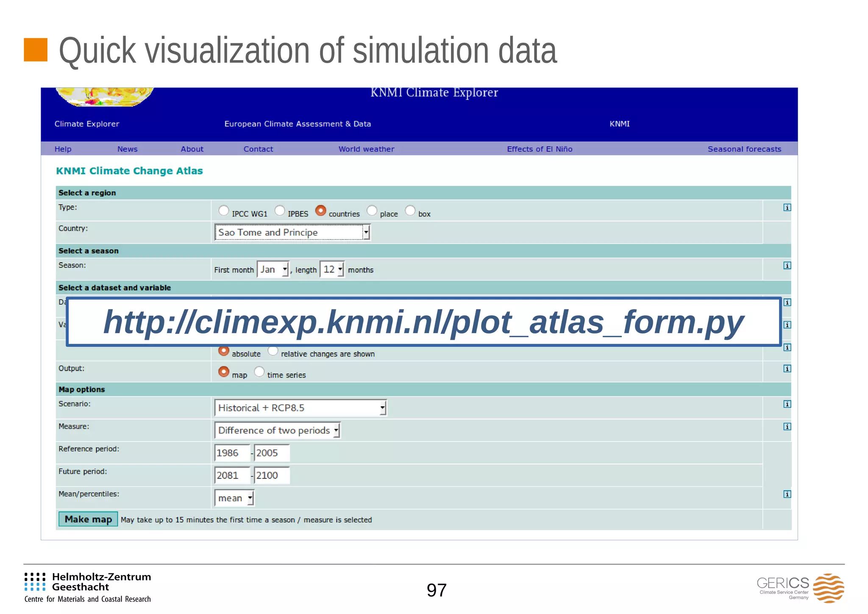Choose absolute changes option
The height and width of the screenshot is (614, 868).
point(224,351)
